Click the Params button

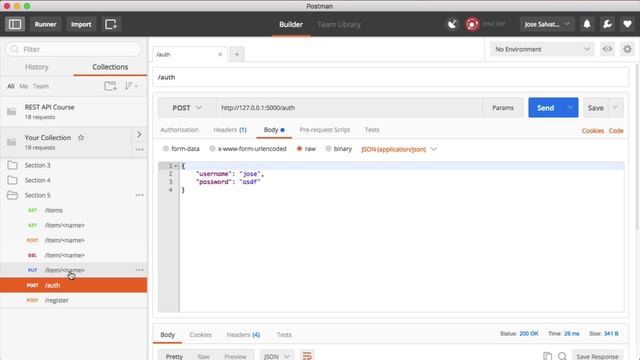point(503,108)
